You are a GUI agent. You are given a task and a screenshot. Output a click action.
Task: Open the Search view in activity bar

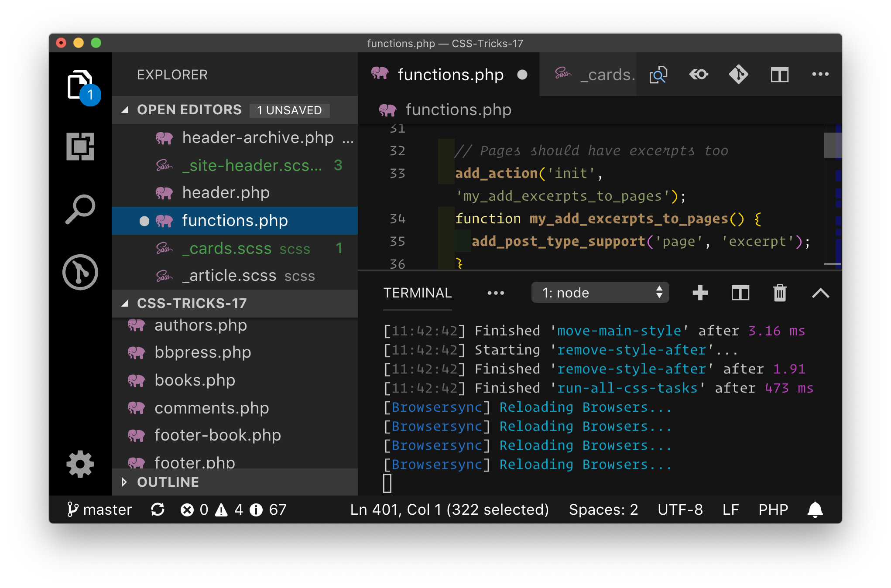[x=80, y=209]
